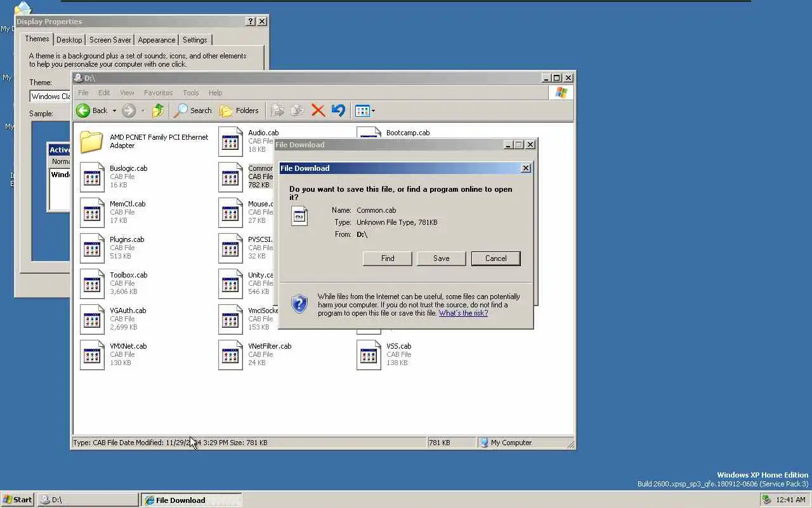Switch to the Appearance tab

point(157,39)
